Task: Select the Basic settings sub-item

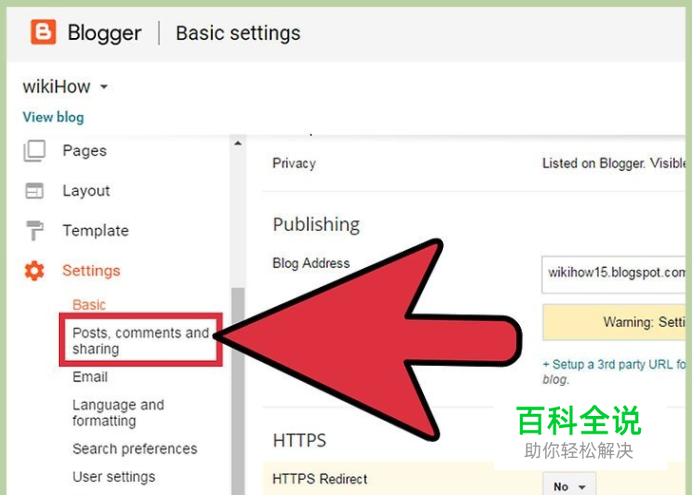Action: pyautogui.click(x=89, y=305)
